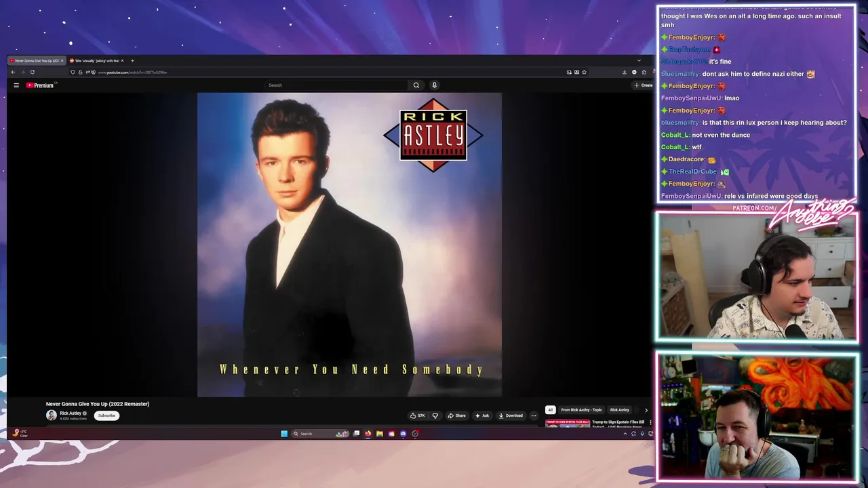This screenshot has width=868, height=488.
Task: Click the picture-in-picture icon in address bar
Action: click(569, 72)
